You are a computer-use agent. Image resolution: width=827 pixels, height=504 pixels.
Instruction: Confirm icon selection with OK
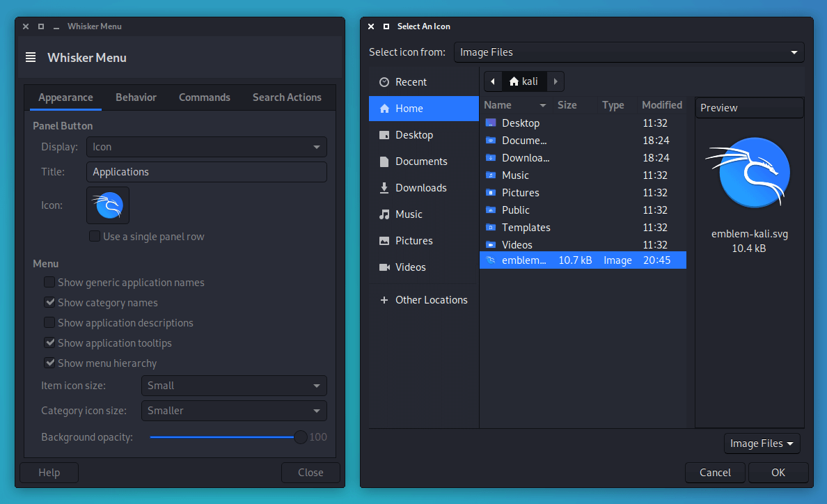click(778, 472)
